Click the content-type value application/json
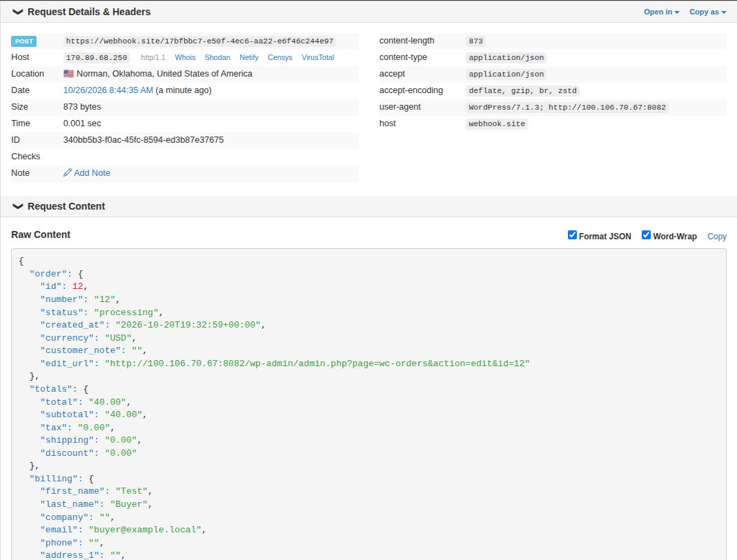Screen dimensions: 737x560 [x=507, y=57]
